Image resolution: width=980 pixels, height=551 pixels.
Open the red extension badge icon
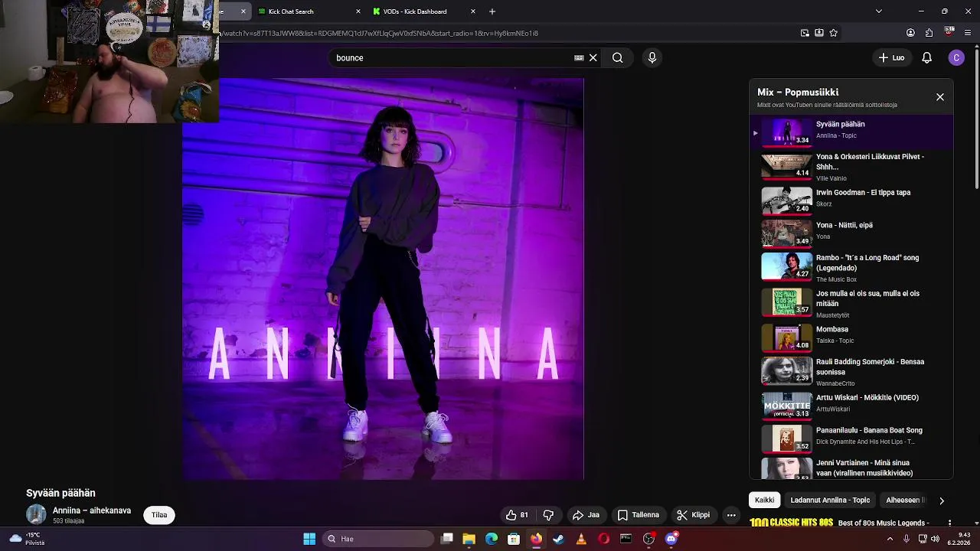click(x=949, y=32)
